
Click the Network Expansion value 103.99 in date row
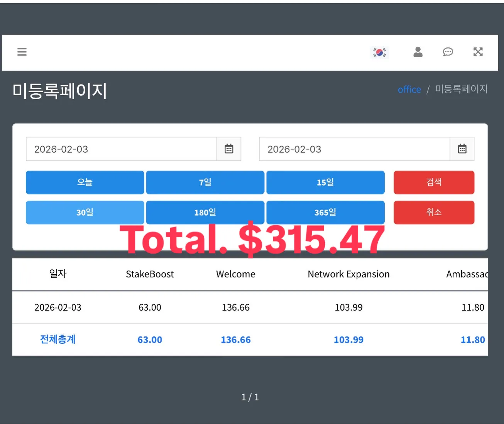(348, 307)
